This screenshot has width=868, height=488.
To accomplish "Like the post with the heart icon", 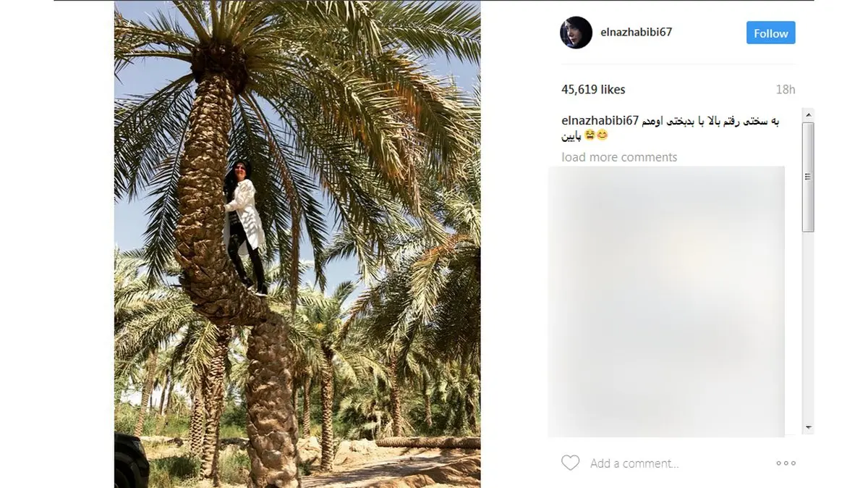I will tap(570, 463).
